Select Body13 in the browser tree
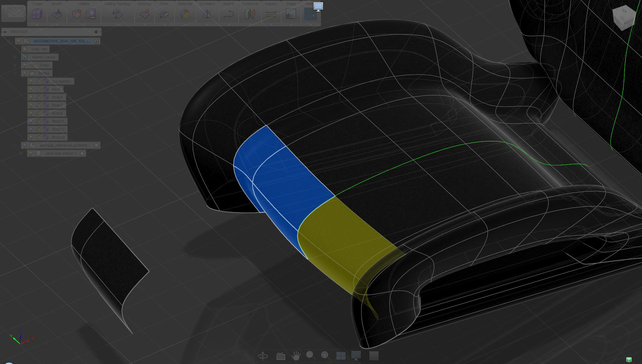Screen dimensions: 642x364 click(58, 138)
